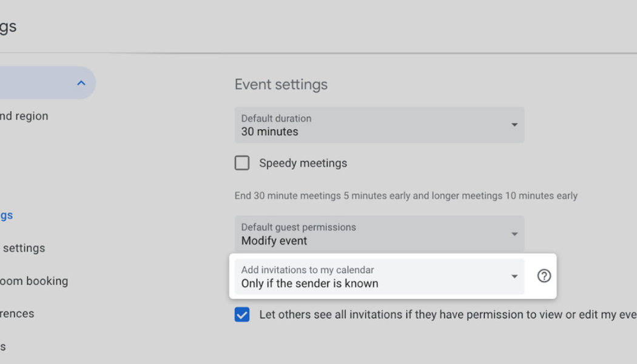Click the Speedy meetings label
The image size is (637, 364).
[x=304, y=163]
